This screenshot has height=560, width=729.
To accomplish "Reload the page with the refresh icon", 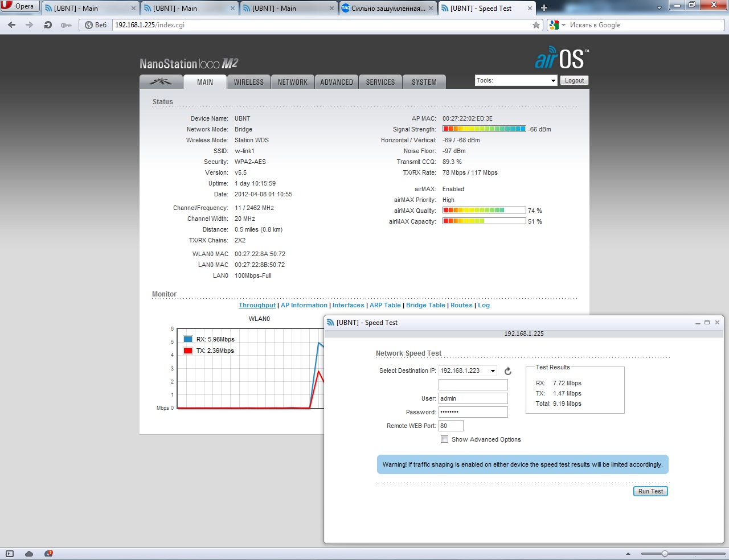I will tap(48, 25).
